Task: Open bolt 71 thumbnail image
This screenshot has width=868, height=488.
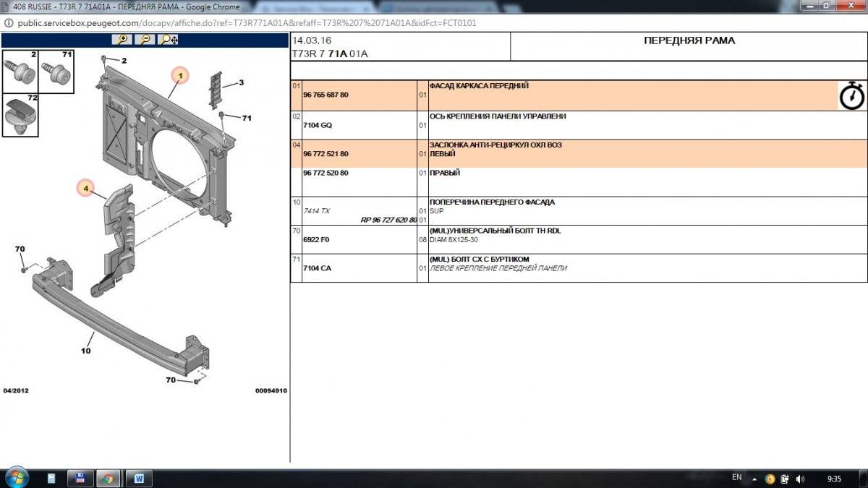Action: click(x=56, y=71)
